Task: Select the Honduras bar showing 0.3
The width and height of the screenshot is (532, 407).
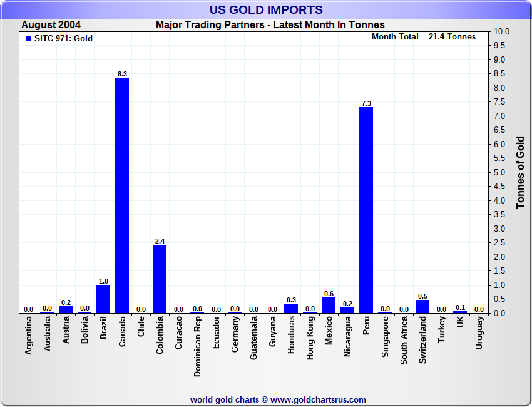Action: pos(291,309)
